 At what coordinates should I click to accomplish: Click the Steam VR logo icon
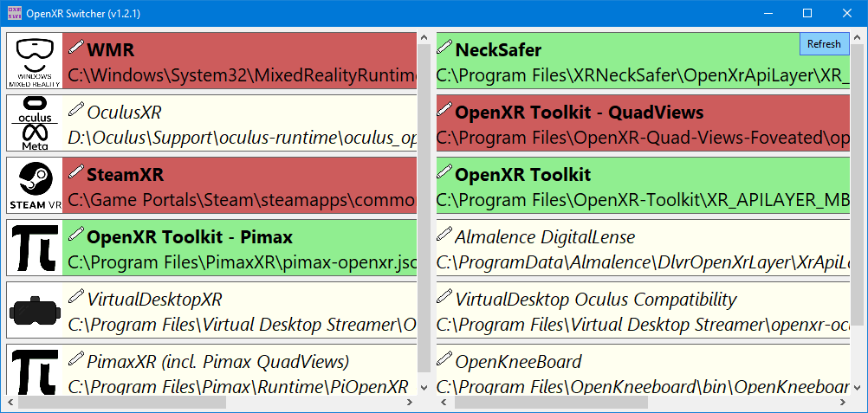pyautogui.click(x=35, y=185)
